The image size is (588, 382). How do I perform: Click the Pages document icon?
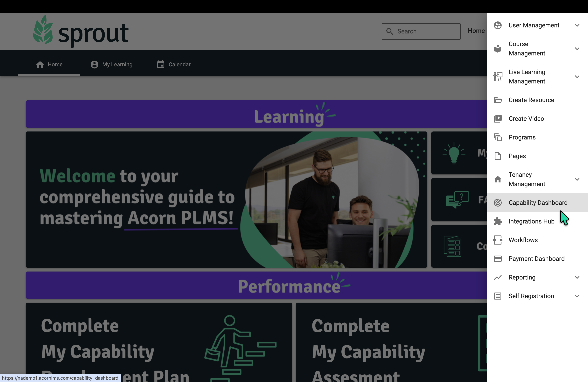[x=498, y=156]
